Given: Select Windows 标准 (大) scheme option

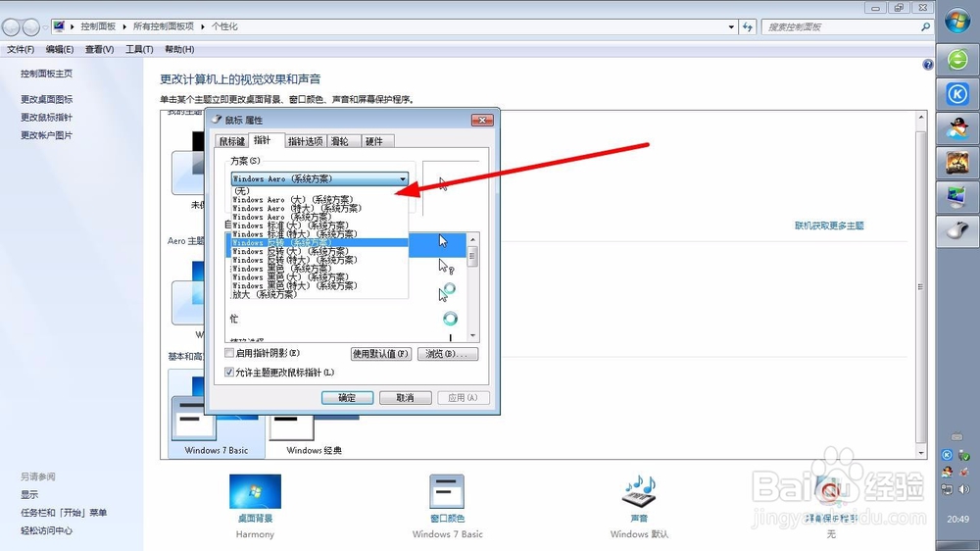Looking at the screenshot, I should (290, 225).
